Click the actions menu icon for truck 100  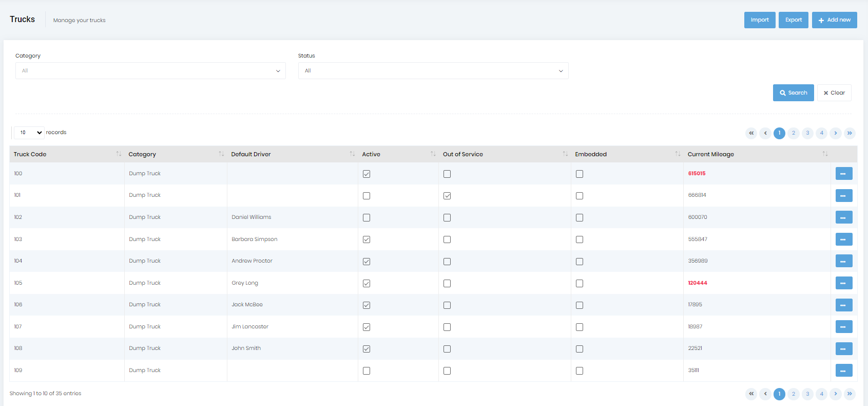(x=843, y=174)
